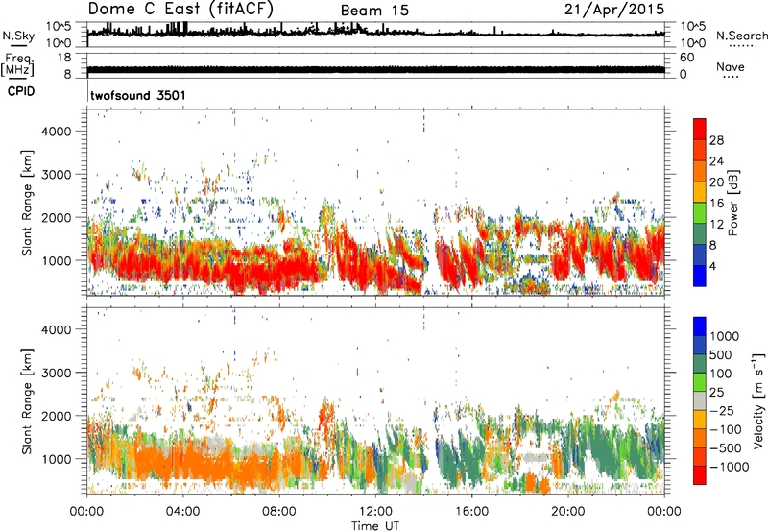Click the frequency band trace panel
This screenshot has height=532, width=768.
click(x=375, y=66)
